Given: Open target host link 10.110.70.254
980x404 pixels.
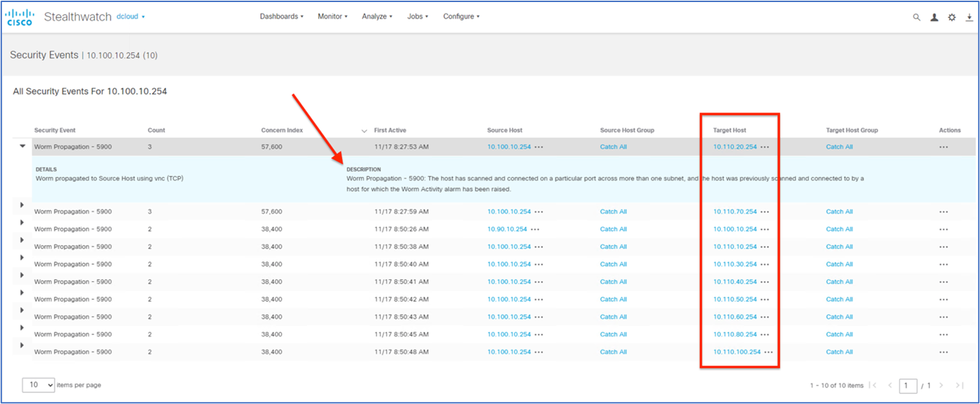Looking at the screenshot, I should pyautogui.click(x=735, y=212).
